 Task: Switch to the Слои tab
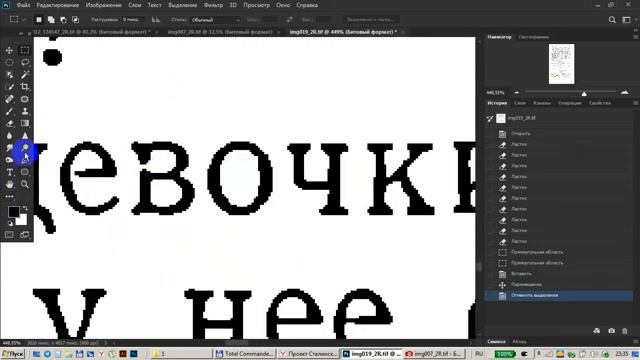point(520,103)
